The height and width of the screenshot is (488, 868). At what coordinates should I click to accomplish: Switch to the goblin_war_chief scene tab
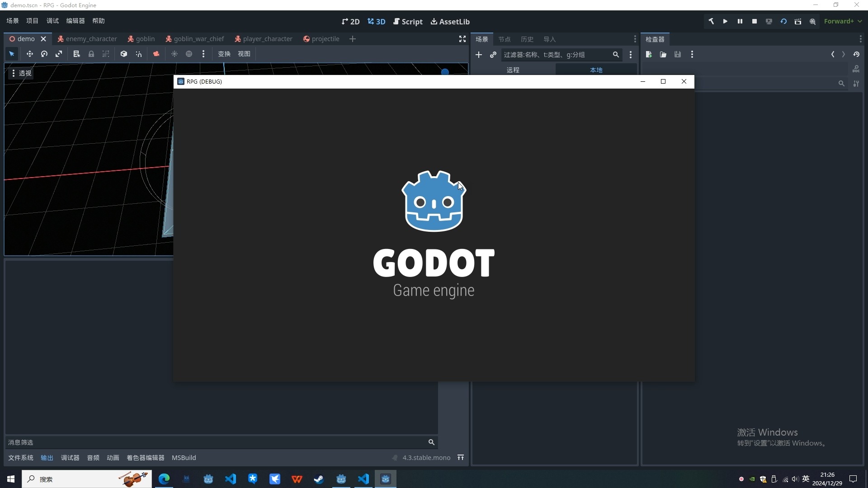[195, 39]
